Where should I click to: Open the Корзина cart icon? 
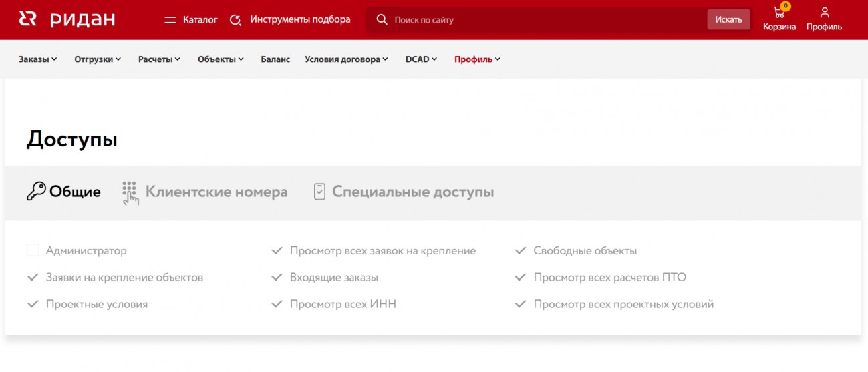point(778,12)
